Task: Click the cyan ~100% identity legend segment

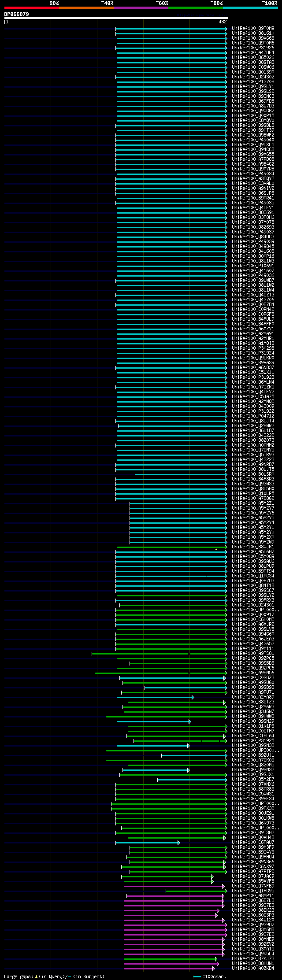Action: pos(250,8)
